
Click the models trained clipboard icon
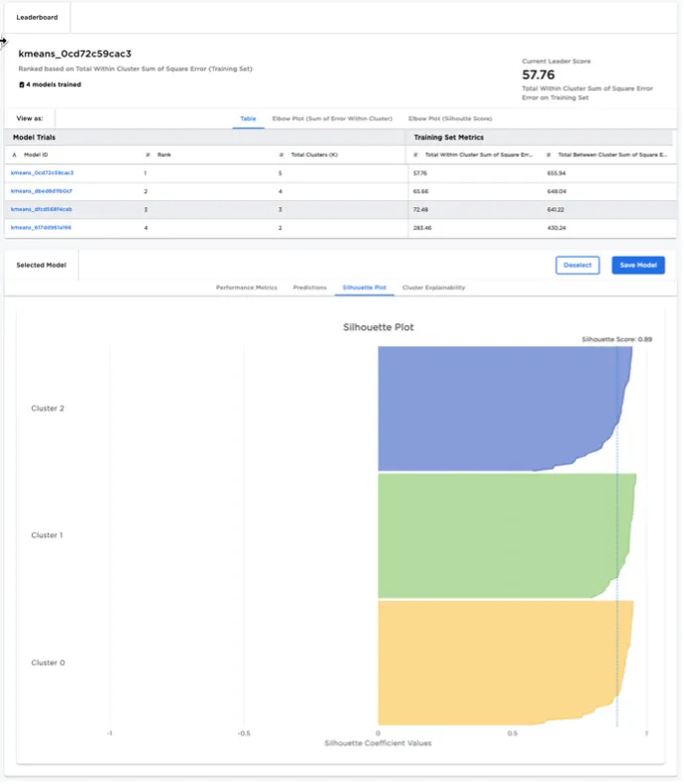(22, 85)
